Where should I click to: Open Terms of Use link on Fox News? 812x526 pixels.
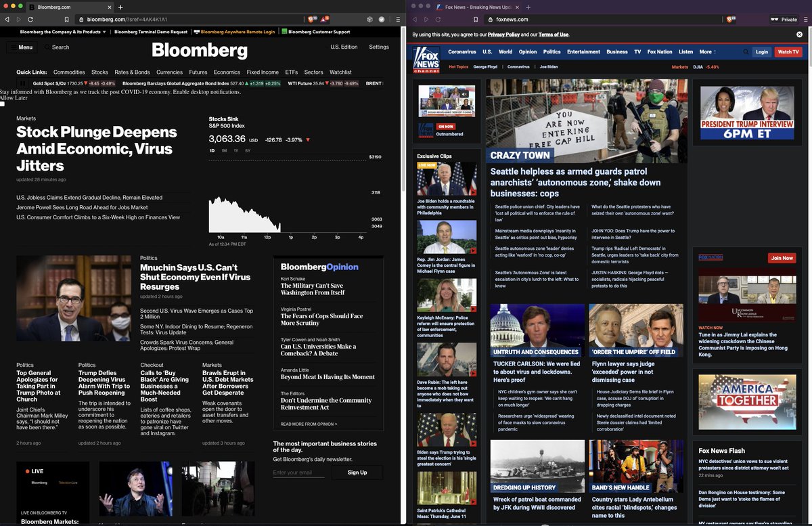tap(554, 35)
